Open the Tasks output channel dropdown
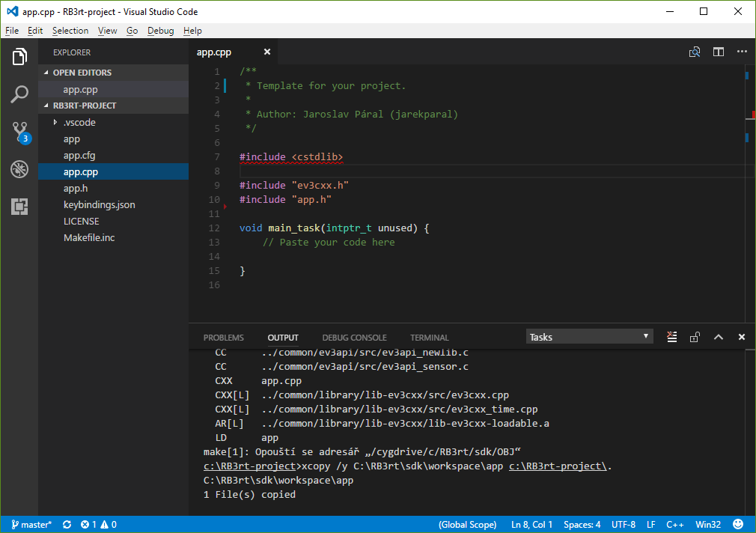Viewport: 756px width, 533px height. point(589,337)
